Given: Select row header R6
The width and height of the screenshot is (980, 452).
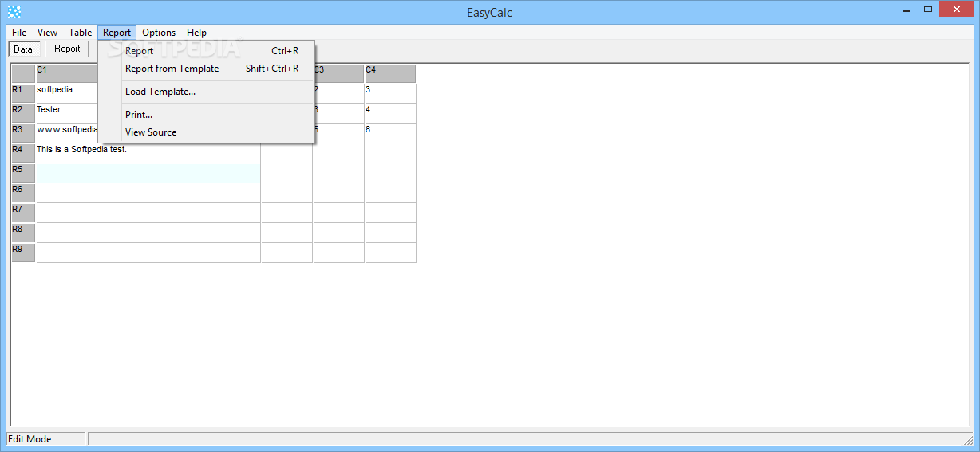Looking at the screenshot, I should 23,193.
